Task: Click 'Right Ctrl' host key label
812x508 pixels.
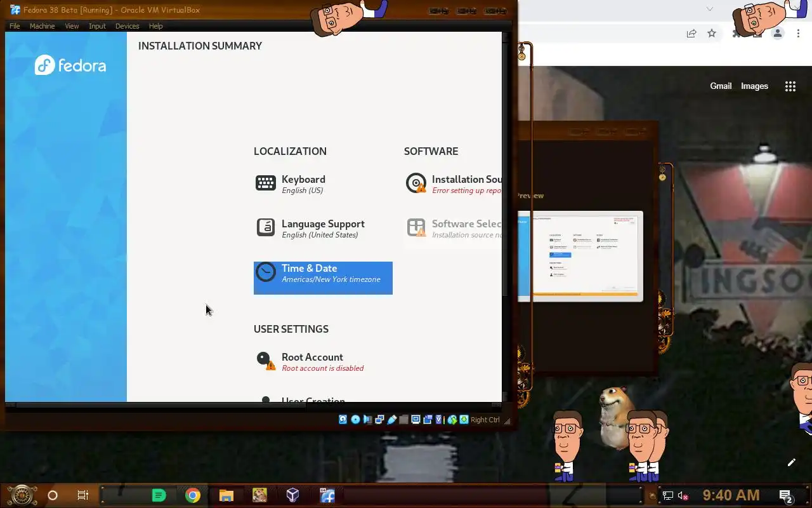Action: pos(485,420)
